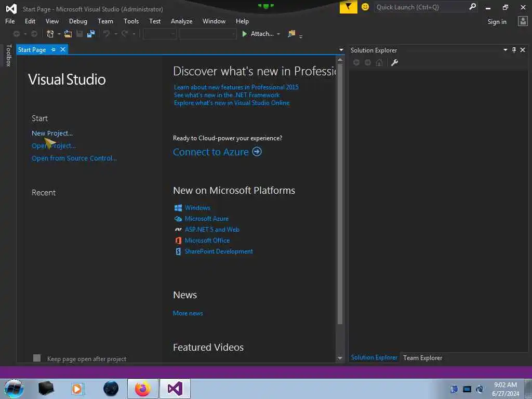Open the Tools menu
Viewport: 532px width, 399px height.
click(x=131, y=21)
